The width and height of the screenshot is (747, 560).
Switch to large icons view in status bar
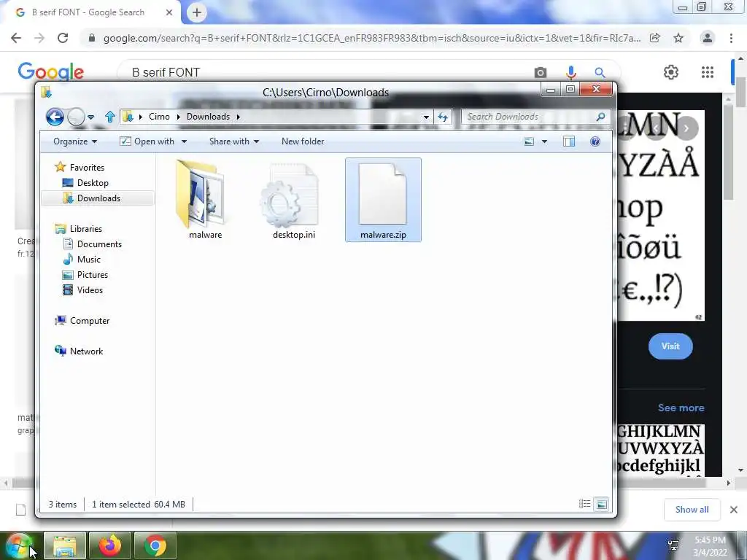602,504
